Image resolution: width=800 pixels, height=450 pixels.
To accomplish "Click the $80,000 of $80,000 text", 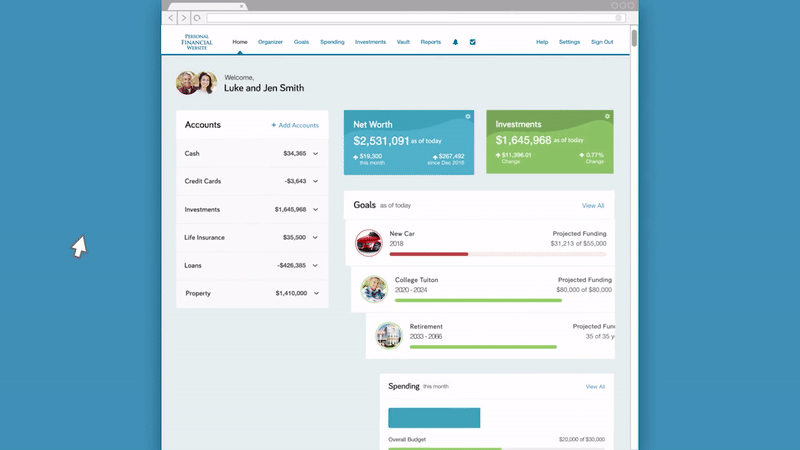I will click(x=584, y=290).
